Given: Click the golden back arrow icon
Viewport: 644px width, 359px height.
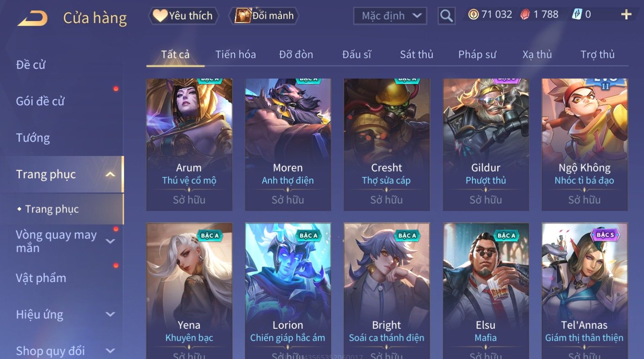Looking at the screenshot, I should pos(32,18).
